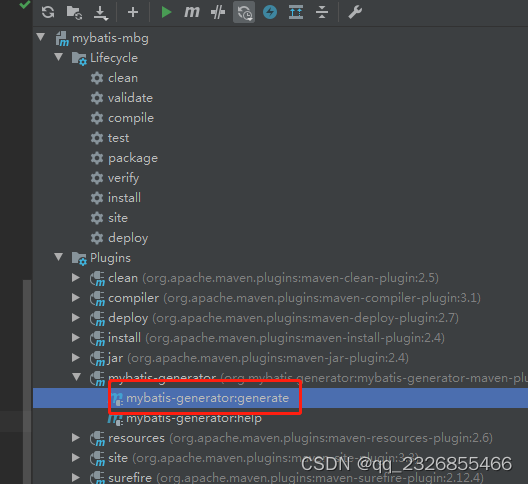Screen dimensions: 528x484
Task: Click compiler plugin icon
Action: pos(97,298)
